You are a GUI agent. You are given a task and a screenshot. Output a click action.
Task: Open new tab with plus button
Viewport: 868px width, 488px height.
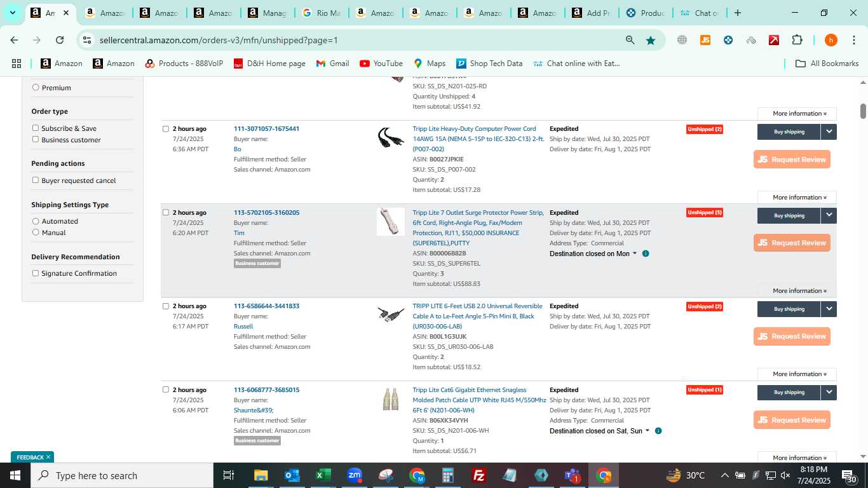[x=737, y=13]
